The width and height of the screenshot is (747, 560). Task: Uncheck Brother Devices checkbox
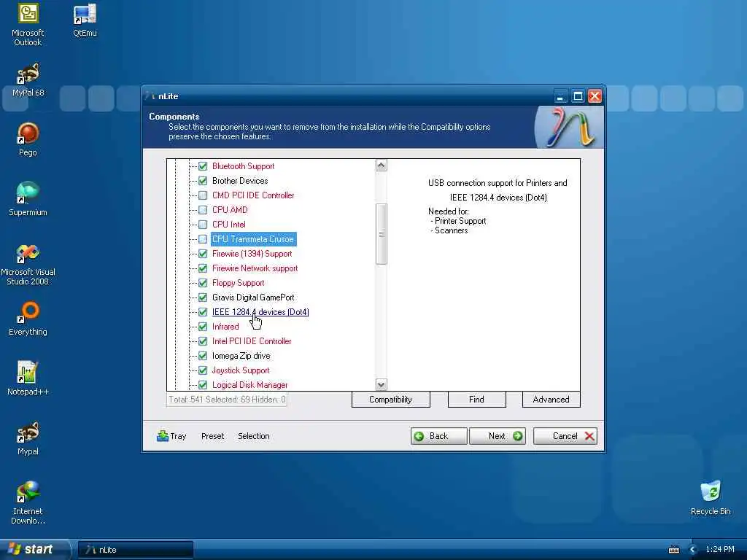(x=203, y=181)
